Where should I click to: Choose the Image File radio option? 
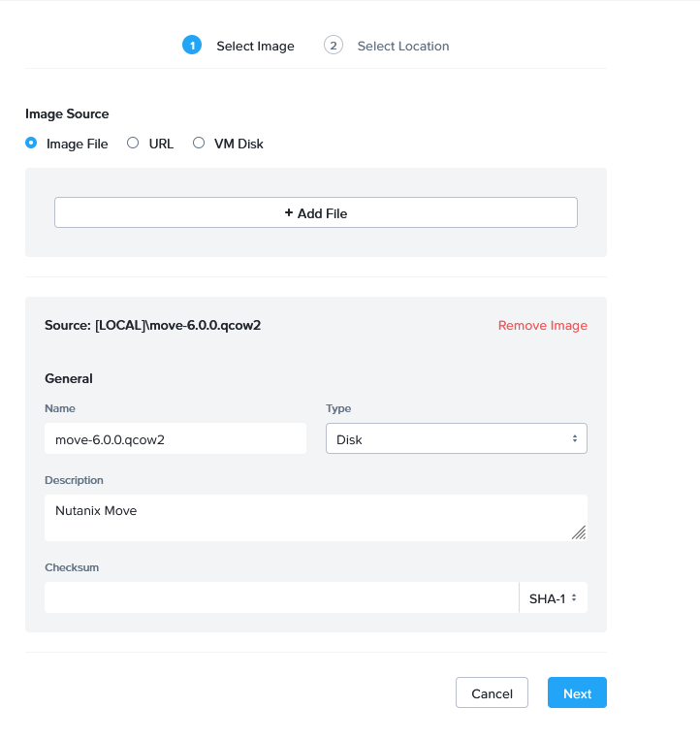(31, 144)
